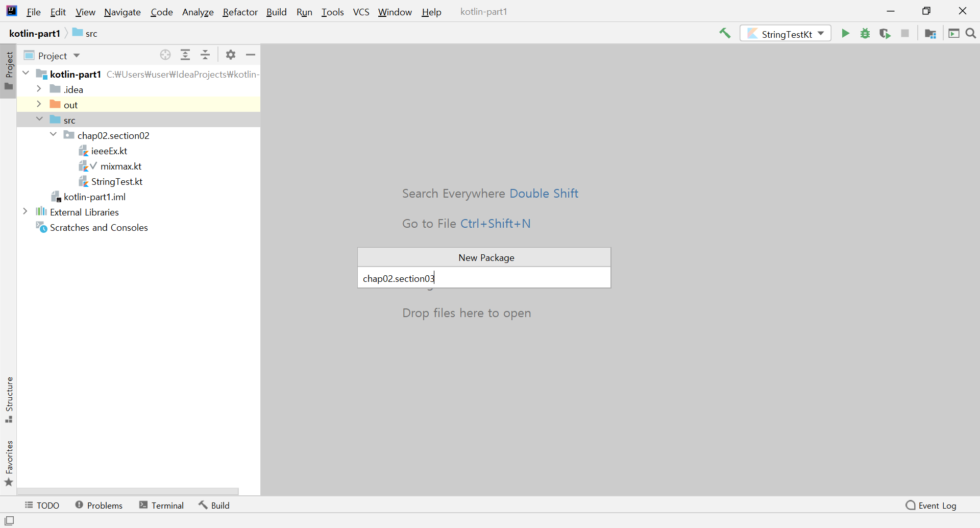
Task: Select ieeeEx.kt in the project tree
Action: coord(109,151)
